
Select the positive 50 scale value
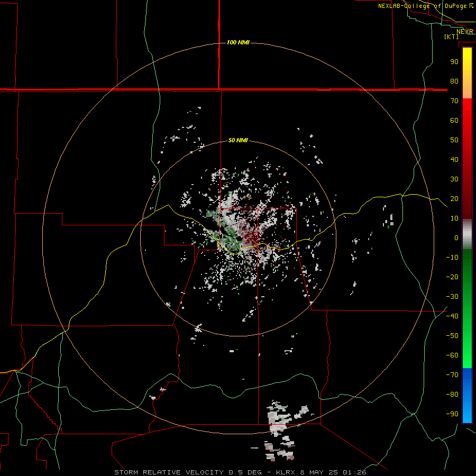pos(454,140)
